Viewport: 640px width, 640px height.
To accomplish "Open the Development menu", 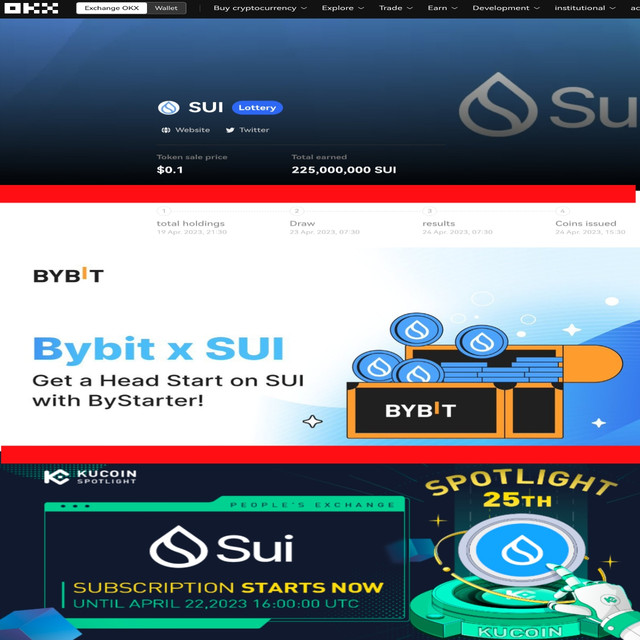I will (x=506, y=8).
